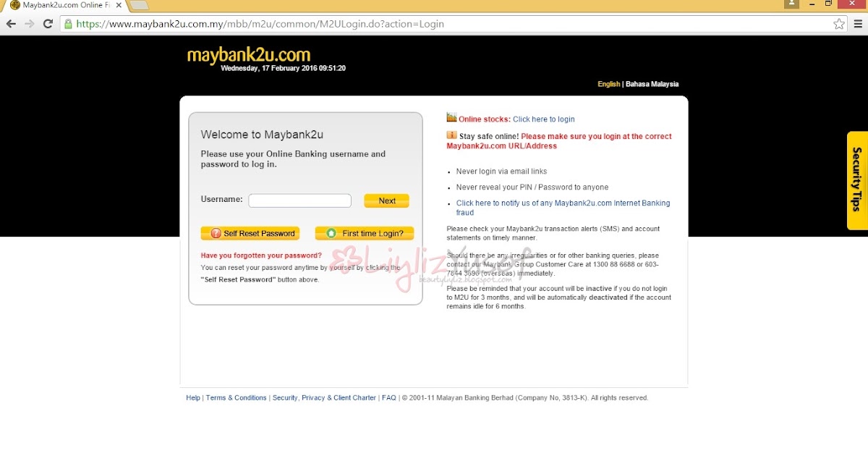Open the Help footer link
Viewport: 868px width, 456px height.
pyautogui.click(x=193, y=397)
